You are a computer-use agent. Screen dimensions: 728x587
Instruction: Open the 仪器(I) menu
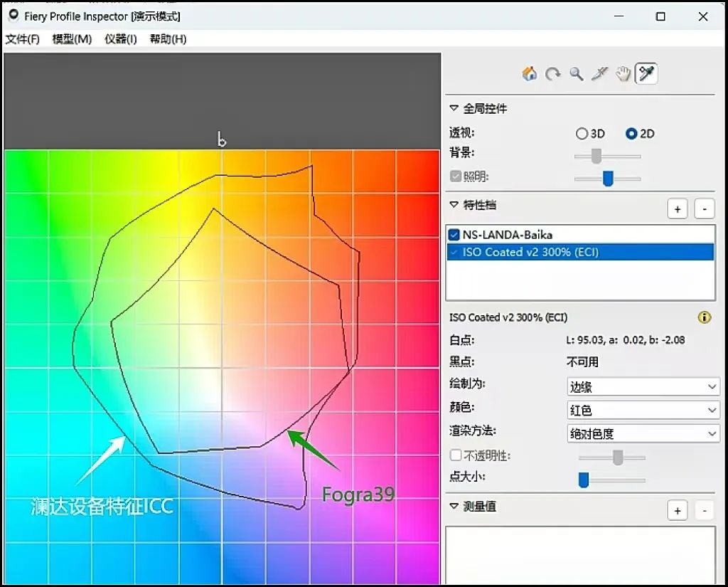click(x=119, y=39)
